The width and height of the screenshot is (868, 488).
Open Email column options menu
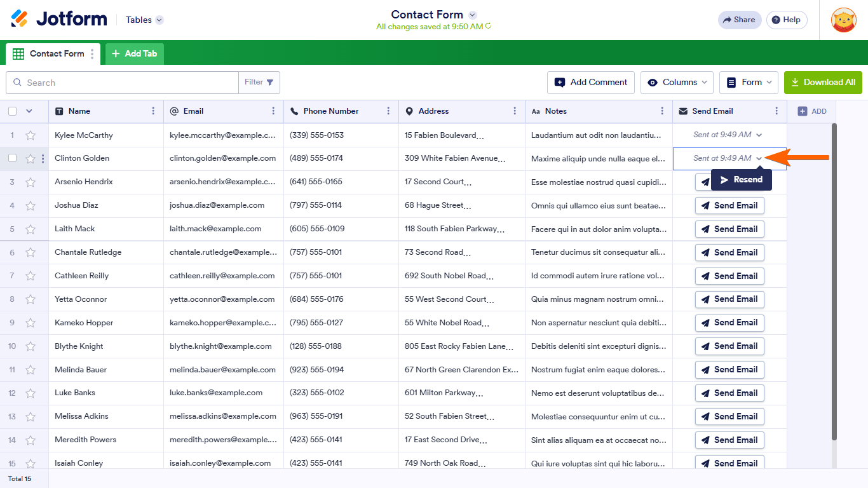point(273,111)
